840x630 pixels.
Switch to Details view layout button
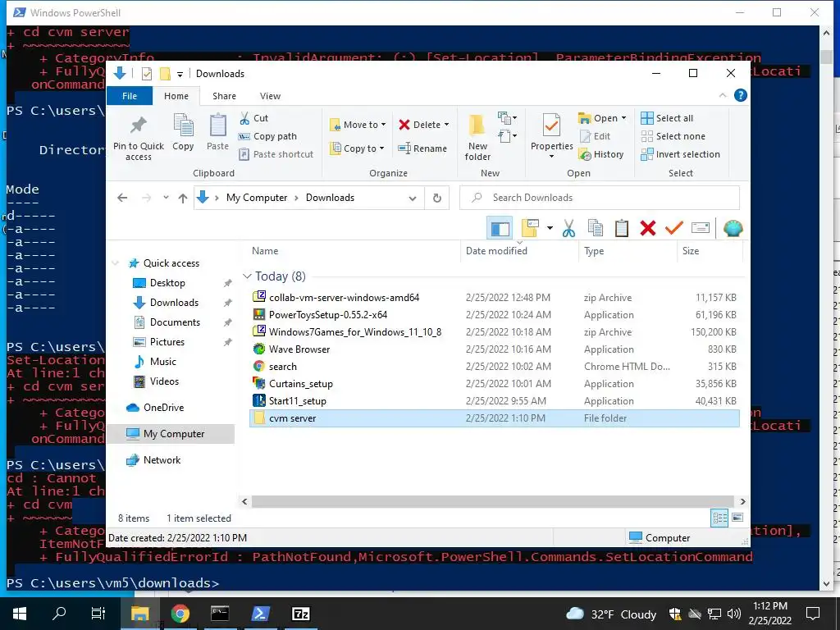point(719,518)
